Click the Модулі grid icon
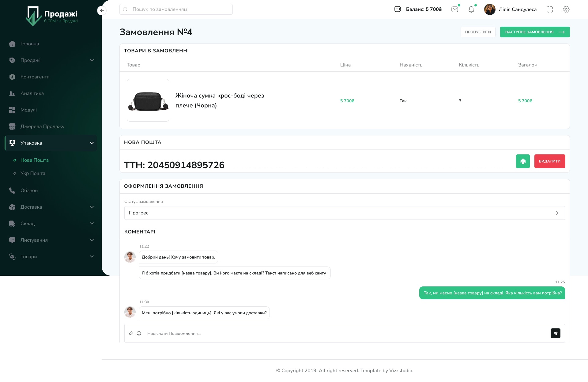The width and height of the screenshot is (588, 382). (12, 110)
